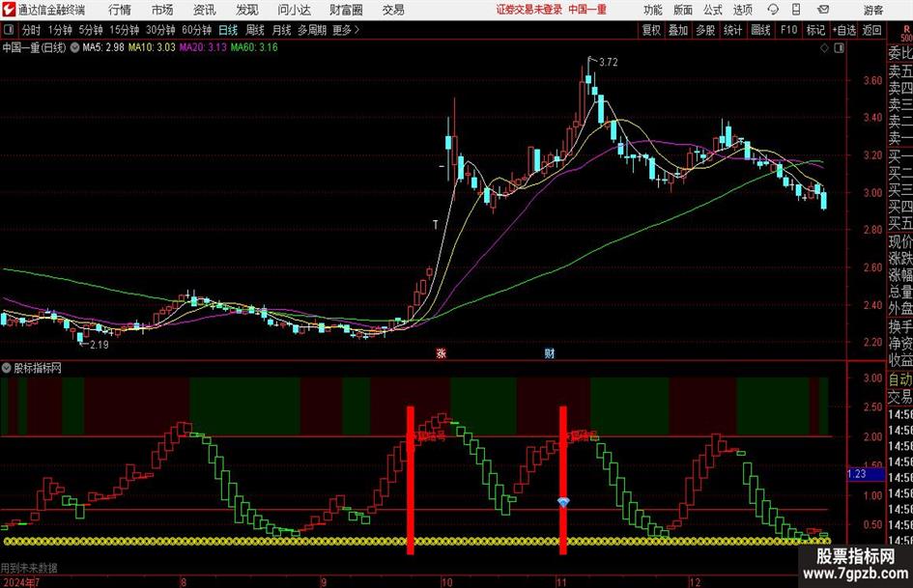Image resolution: width=913 pixels, height=588 pixels.
Task: Open the 功能 menu
Action: point(653,10)
